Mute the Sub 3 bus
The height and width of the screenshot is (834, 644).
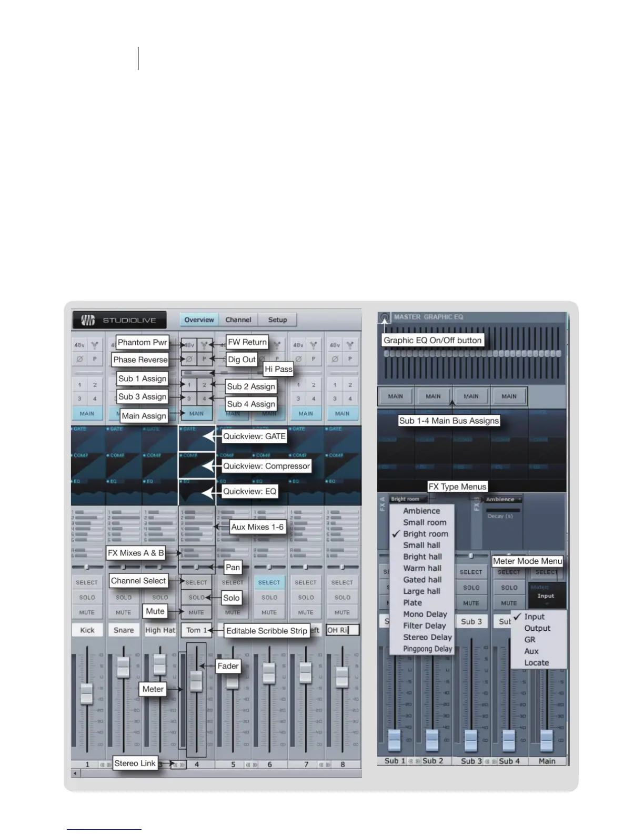point(471,603)
